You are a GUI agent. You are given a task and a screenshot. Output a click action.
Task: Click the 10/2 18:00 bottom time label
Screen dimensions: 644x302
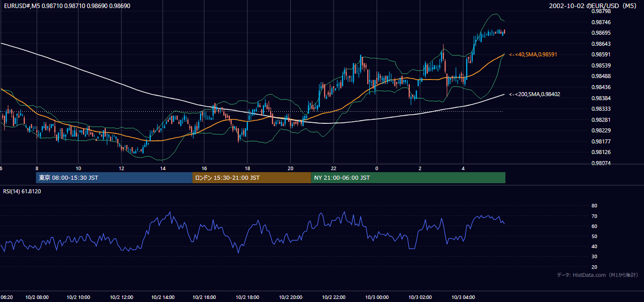click(247, 297)
